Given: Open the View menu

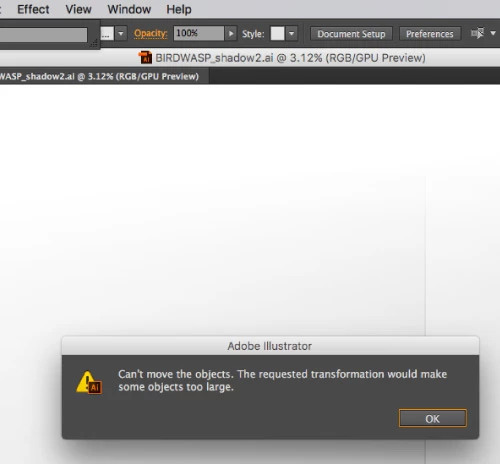Looking at the screenshot, I should click(78, 9).
